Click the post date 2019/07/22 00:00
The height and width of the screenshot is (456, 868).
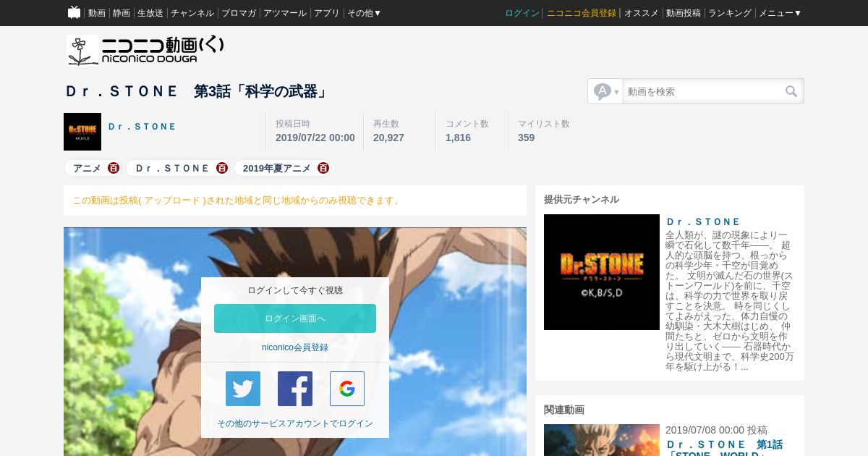pos(315,138)
